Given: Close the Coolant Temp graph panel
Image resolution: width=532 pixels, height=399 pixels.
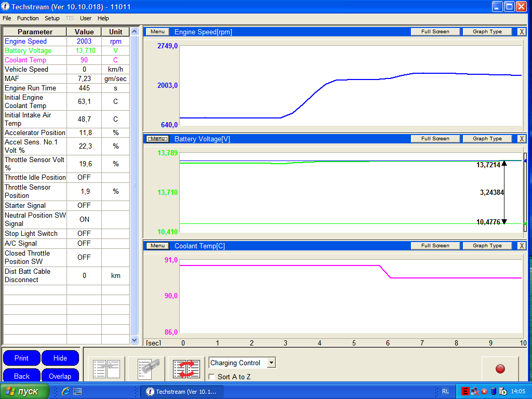Looking at the screenshot, I should pos(522,246).
